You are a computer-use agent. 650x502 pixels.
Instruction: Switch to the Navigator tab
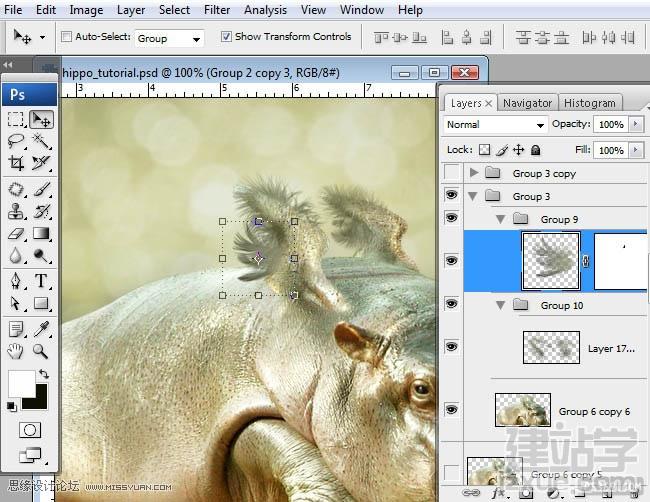click(x=527, y=103)
